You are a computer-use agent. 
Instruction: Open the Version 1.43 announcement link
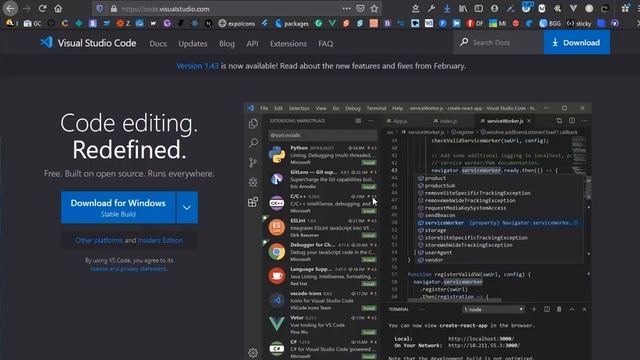click(x=197, y=66)
